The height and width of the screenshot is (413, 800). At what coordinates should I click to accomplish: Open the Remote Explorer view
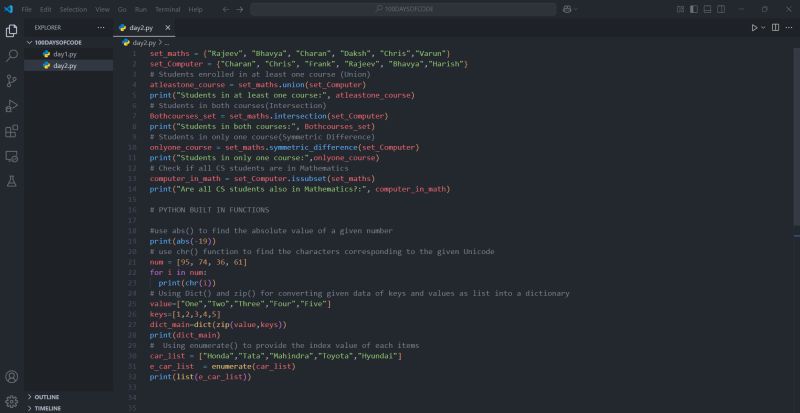12,156
